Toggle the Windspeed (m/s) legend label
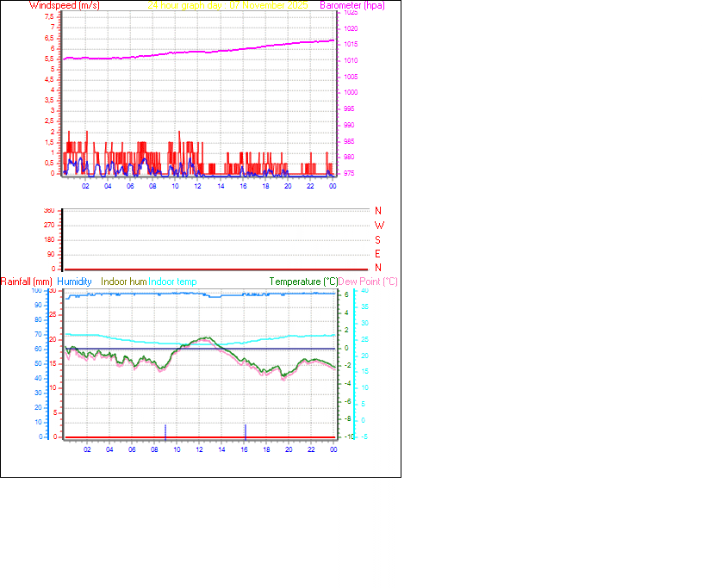Screen dimensions: 703x588 click(x=65, y=5)
